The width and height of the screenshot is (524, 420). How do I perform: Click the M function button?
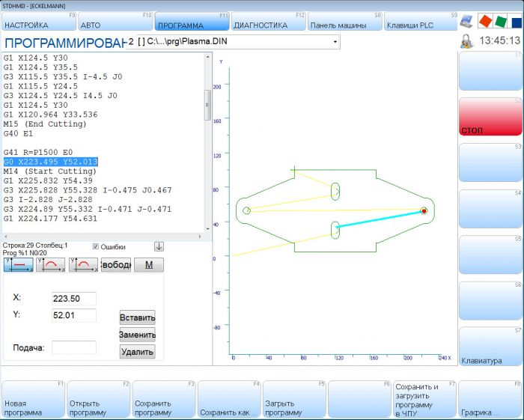pyautogui.click(x=148, y=264)
